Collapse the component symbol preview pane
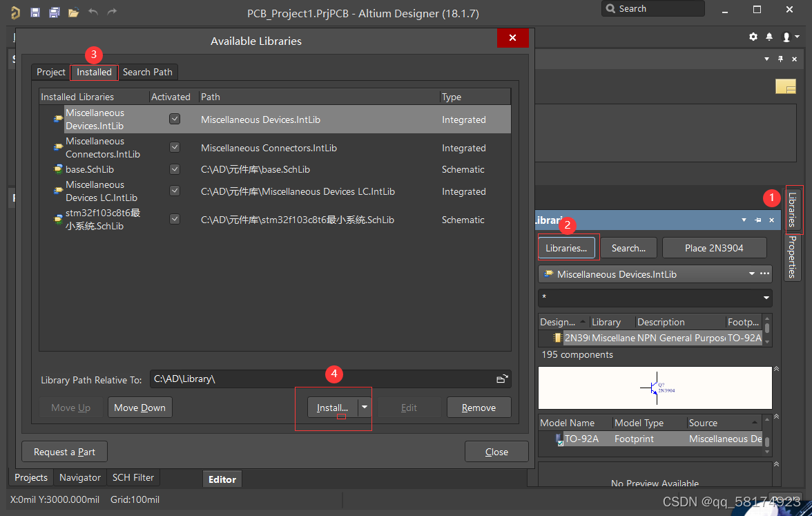The height and width of the screenshot is (516, 812). (x=776, y=370)
